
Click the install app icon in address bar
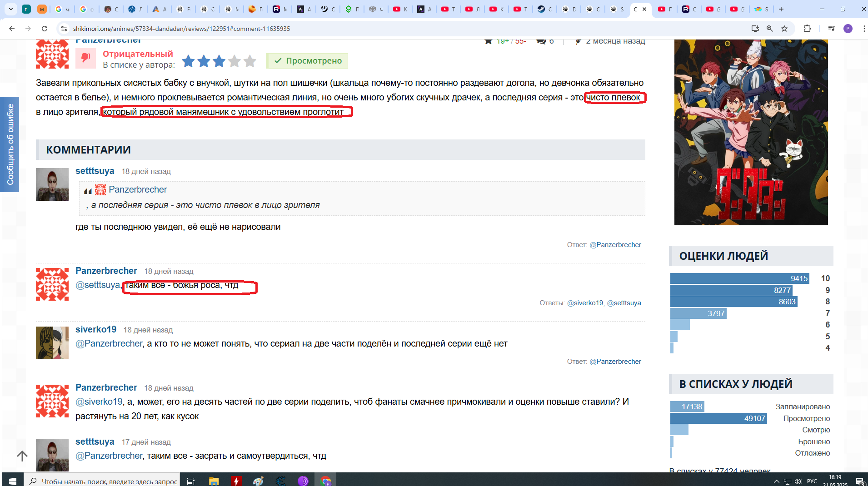755,29
